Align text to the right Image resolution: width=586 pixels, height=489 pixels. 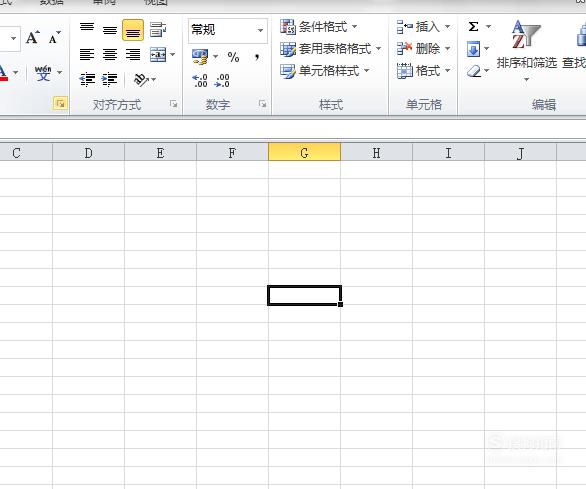click(x=133, y=55)
